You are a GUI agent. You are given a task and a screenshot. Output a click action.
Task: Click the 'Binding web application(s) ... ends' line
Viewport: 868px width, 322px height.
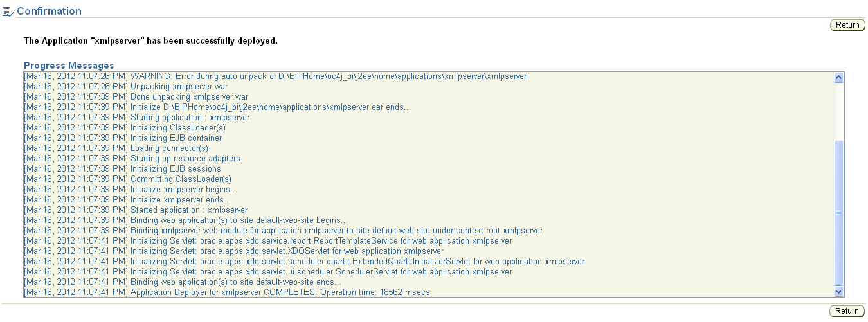(183, 282)
